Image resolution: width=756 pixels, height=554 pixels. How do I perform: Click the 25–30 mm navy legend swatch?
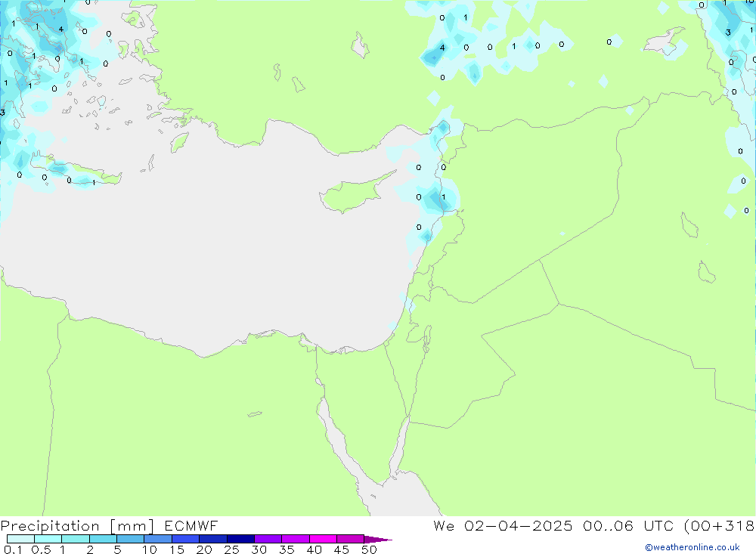pyautogui.click(x=240, y=539)
